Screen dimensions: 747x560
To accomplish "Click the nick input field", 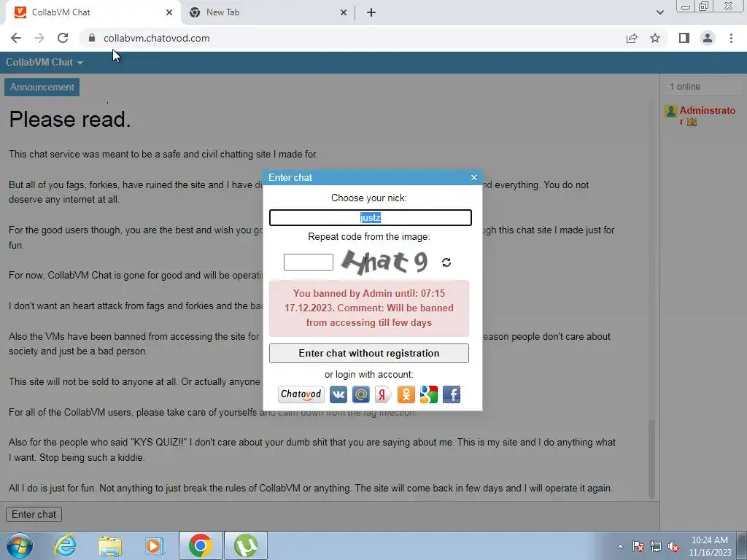I will pyautogui.click(x=370, y=217).
